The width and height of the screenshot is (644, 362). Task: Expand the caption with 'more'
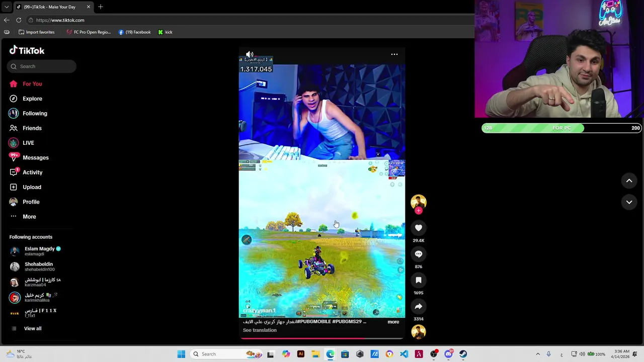pyautogui.click(x=393, y=322)
